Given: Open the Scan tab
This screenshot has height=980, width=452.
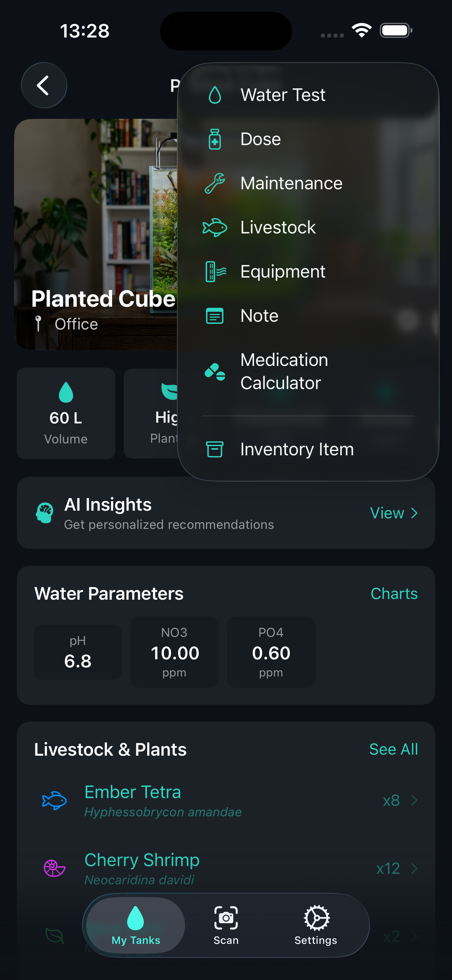Looking at the screenshot, I should (226, 925).
